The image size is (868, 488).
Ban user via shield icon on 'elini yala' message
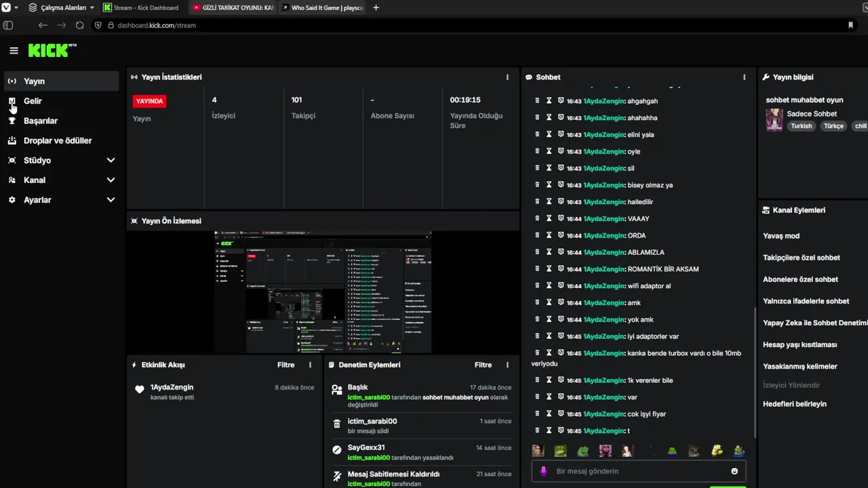(x=561, y=134)
